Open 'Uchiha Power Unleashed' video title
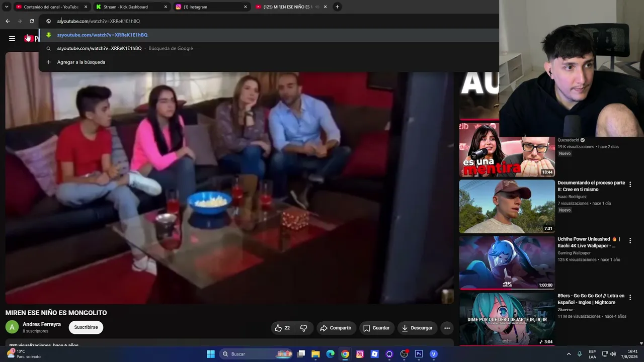This screenshot has width=644, height=362. point(589,242)
